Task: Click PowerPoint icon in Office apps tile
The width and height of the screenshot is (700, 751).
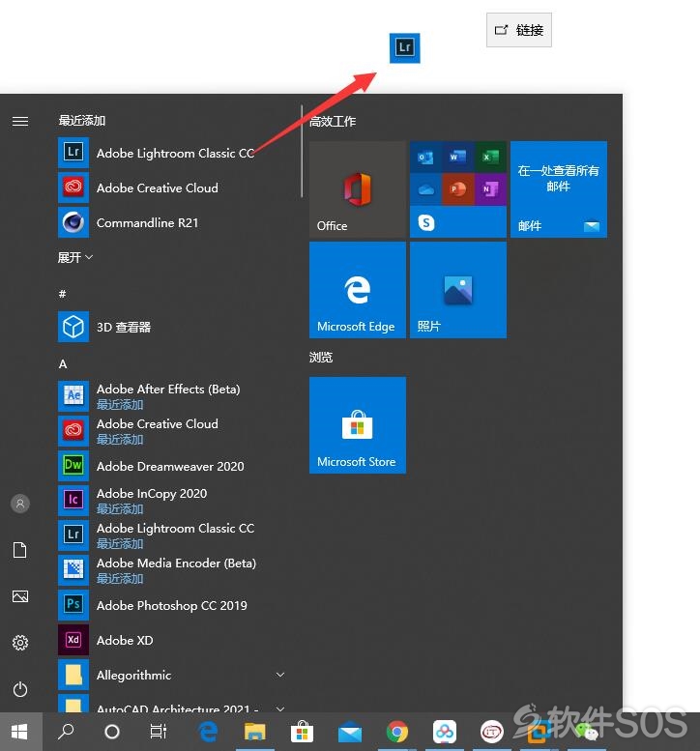Action: click(458, 189)
